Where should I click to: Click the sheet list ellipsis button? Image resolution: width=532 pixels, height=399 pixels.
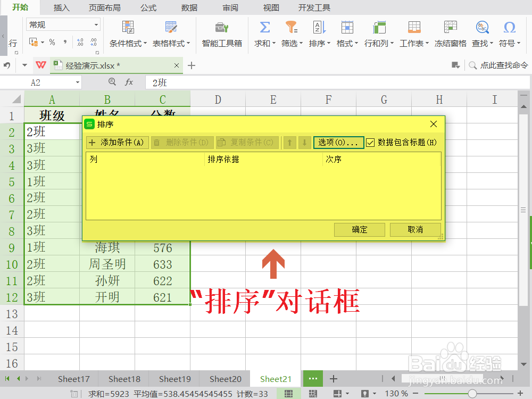313,379
